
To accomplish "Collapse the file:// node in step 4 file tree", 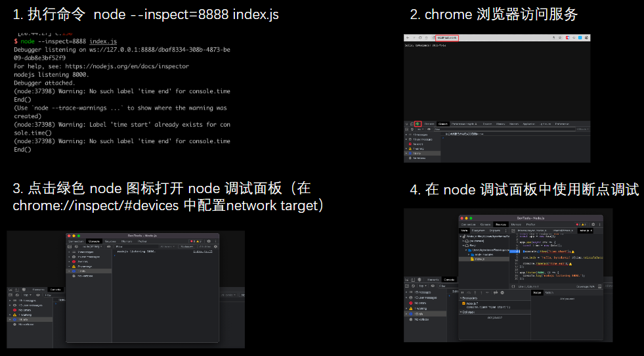I will (463, 246).
